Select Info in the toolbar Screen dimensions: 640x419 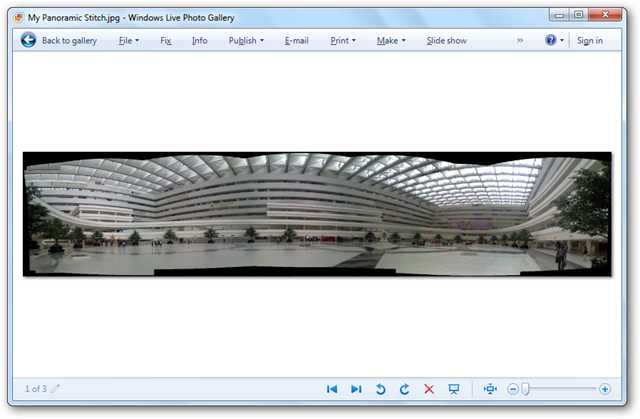coord(200,41)
